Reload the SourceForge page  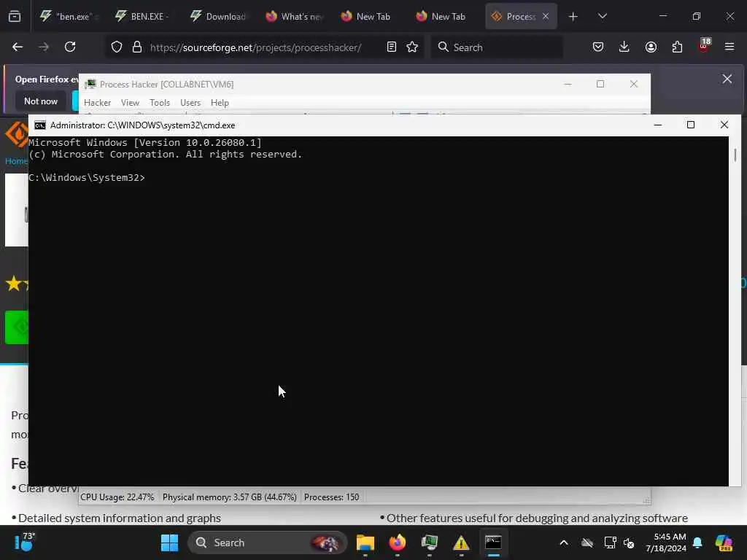pos(70,47)
